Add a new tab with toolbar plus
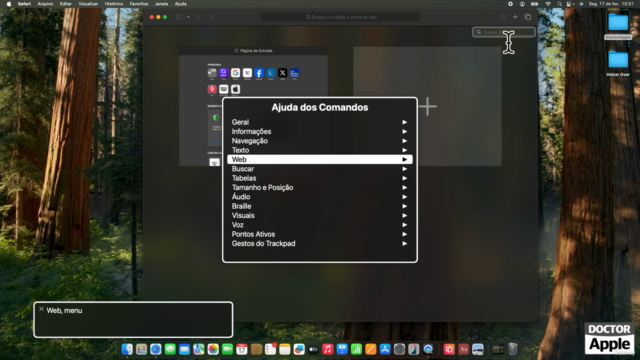This screenshot has height=360, width=640. [515, 17]
